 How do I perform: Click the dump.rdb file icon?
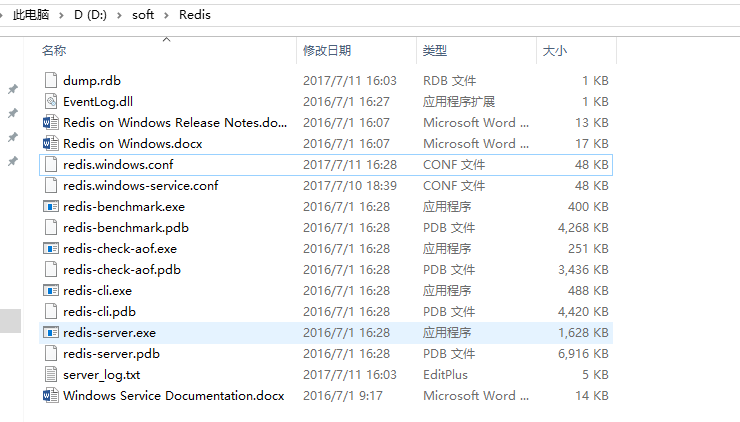pos(51,81)
